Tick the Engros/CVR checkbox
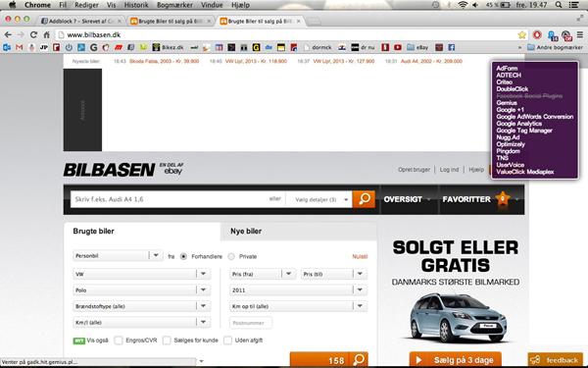 click(119, 341)
